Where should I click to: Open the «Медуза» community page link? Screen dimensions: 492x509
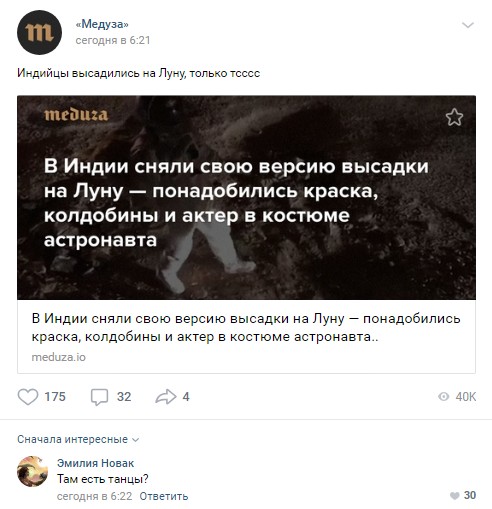[x=102, y=24]
